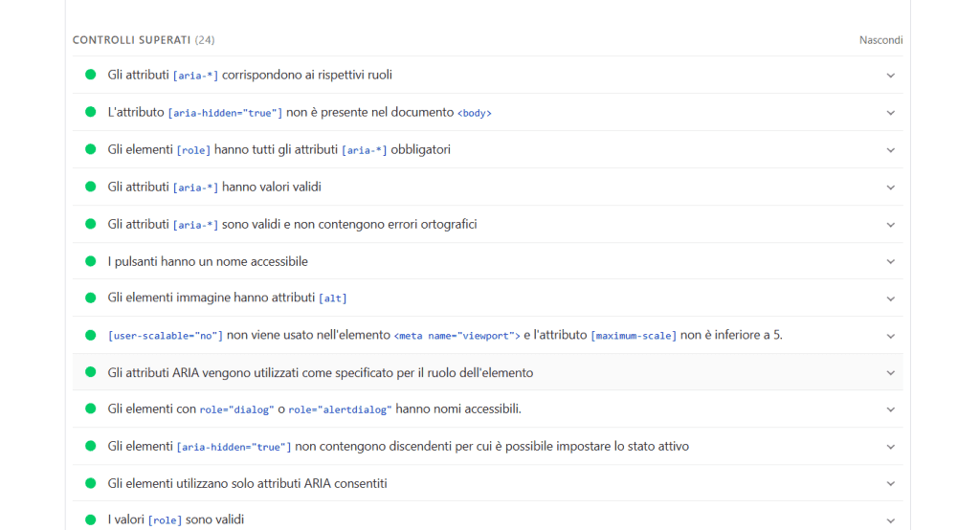The height and width of the screenshot is (530, 980).
Task: Expand chevron for the dialog and alertdialog names audit
Action: (891, 409)
